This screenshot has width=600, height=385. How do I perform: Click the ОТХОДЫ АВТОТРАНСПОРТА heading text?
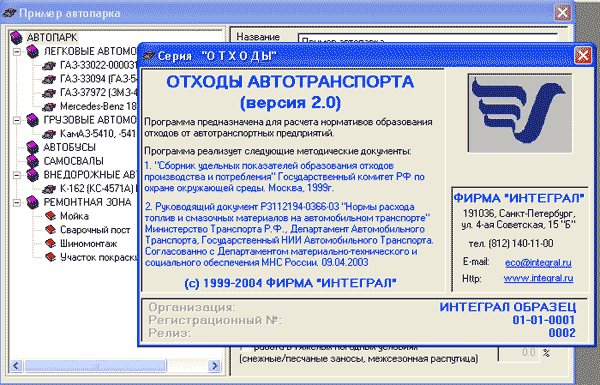[x=290, y=82]
